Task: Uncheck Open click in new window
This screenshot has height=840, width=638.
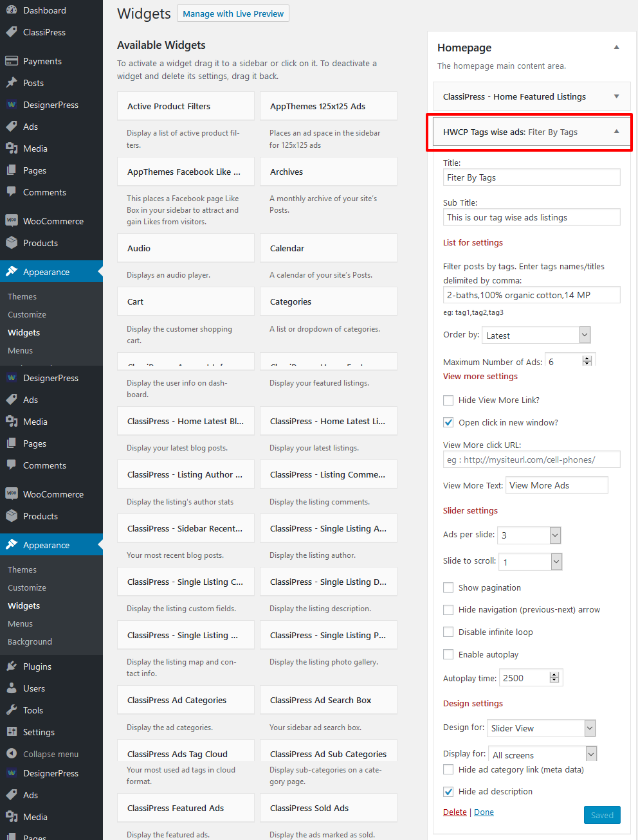Action: click(x=448, y=423)
